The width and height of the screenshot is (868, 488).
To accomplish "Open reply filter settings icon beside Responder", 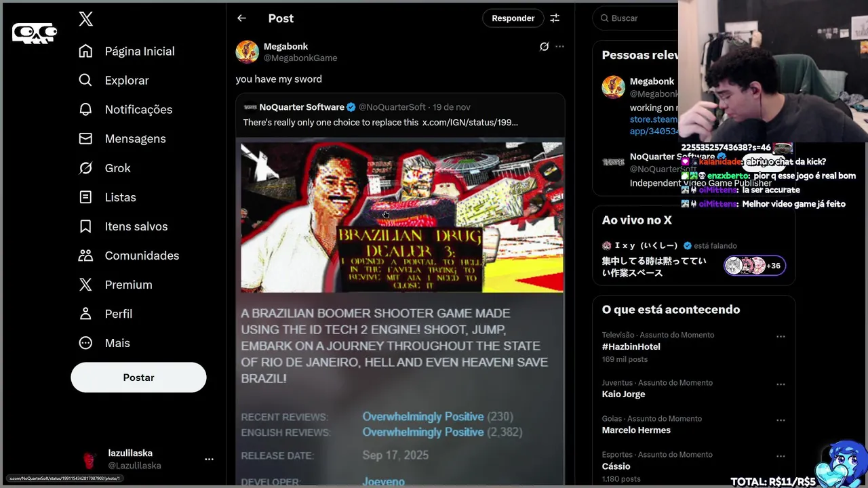I will point(555,18).
